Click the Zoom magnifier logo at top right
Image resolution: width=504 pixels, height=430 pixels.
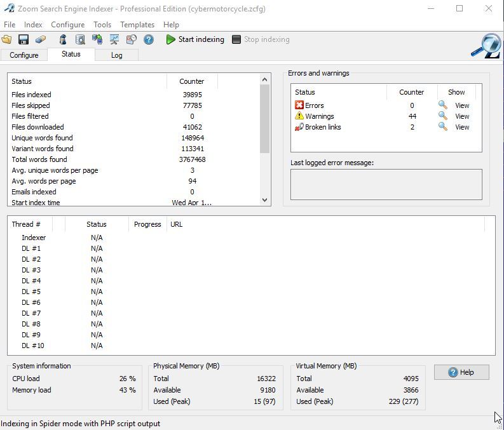[487, 46]
